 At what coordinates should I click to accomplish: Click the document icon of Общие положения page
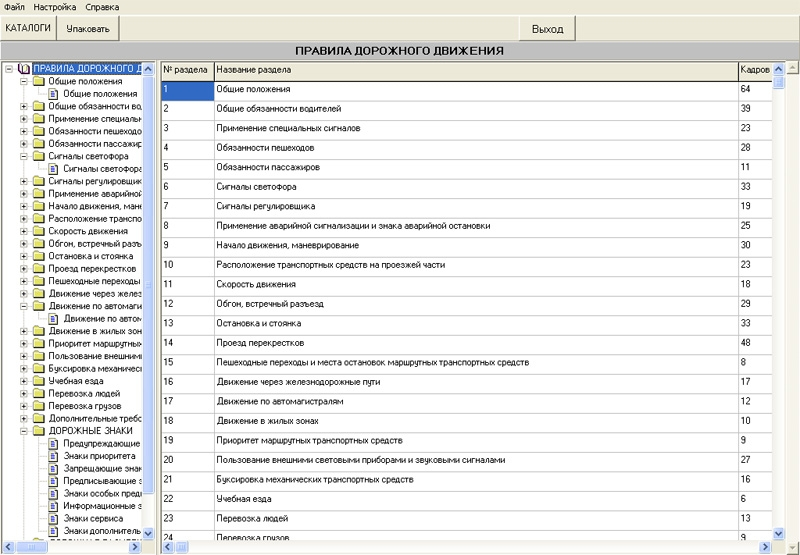53,94
